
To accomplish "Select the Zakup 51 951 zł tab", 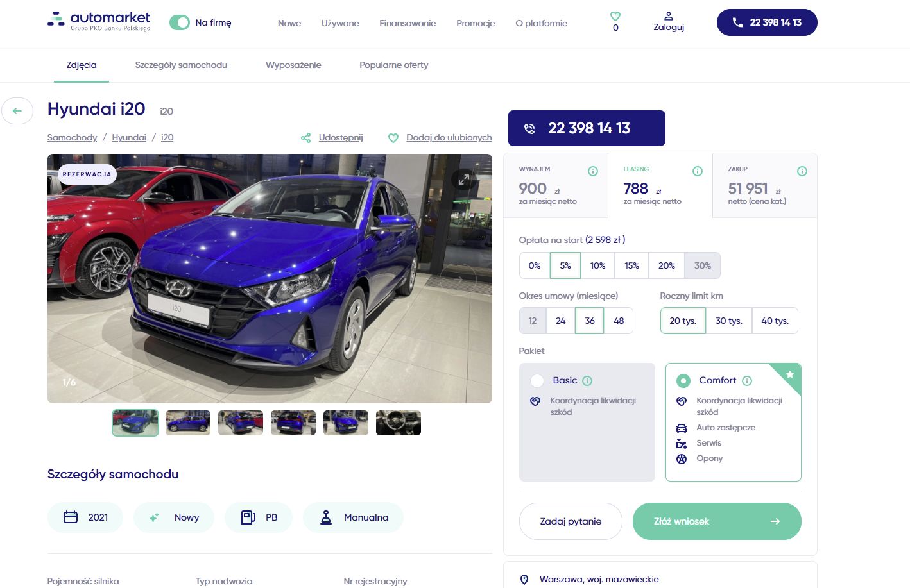I will (x=765, y=185).
